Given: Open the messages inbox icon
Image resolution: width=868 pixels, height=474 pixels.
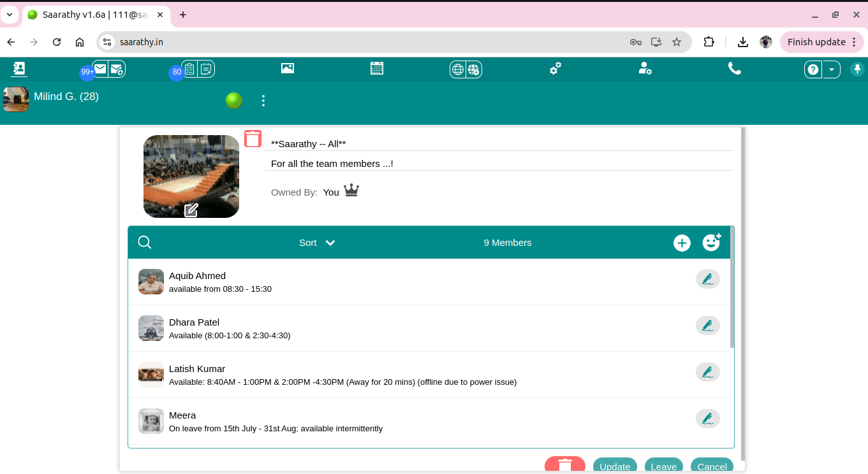Looking at the screenshot, I should coord(100,68).
